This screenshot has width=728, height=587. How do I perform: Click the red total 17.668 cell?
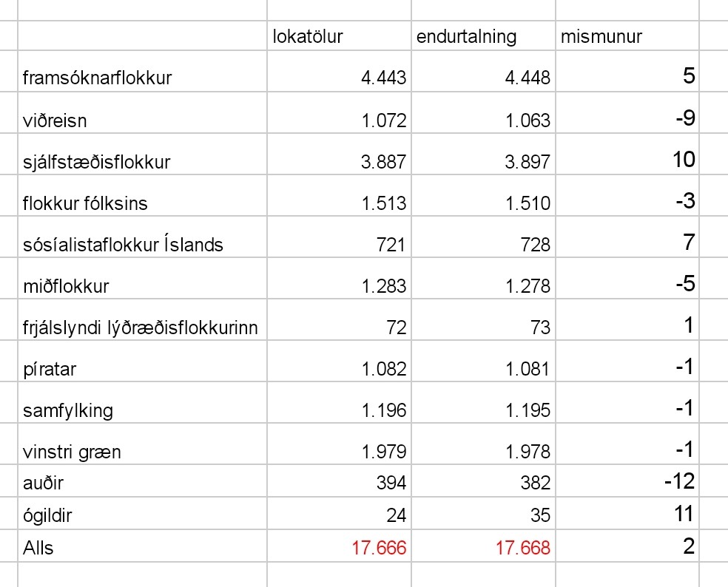(483, 546)
